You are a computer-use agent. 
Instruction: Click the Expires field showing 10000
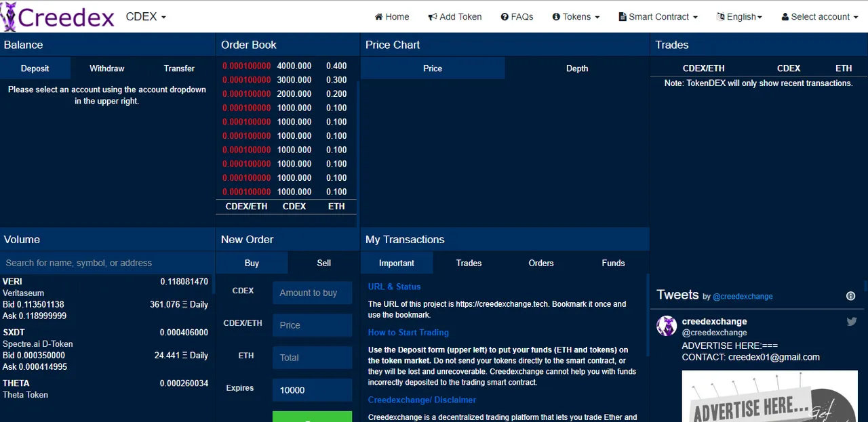pos(312,390)
